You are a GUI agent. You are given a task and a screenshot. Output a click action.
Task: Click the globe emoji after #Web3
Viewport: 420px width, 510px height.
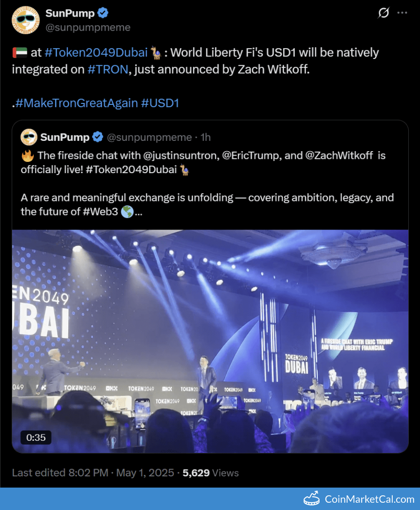127,212
